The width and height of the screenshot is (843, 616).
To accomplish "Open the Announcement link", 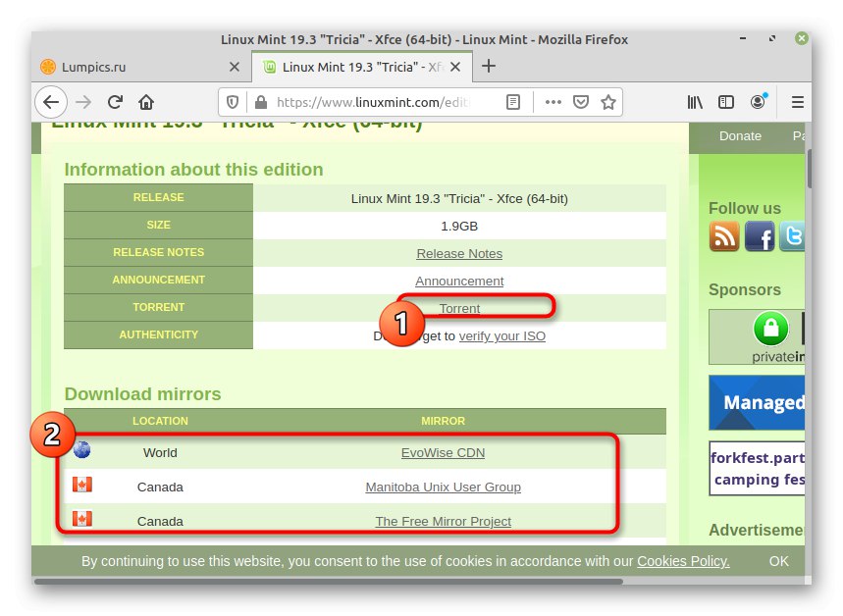I will [x=459, y=282].
